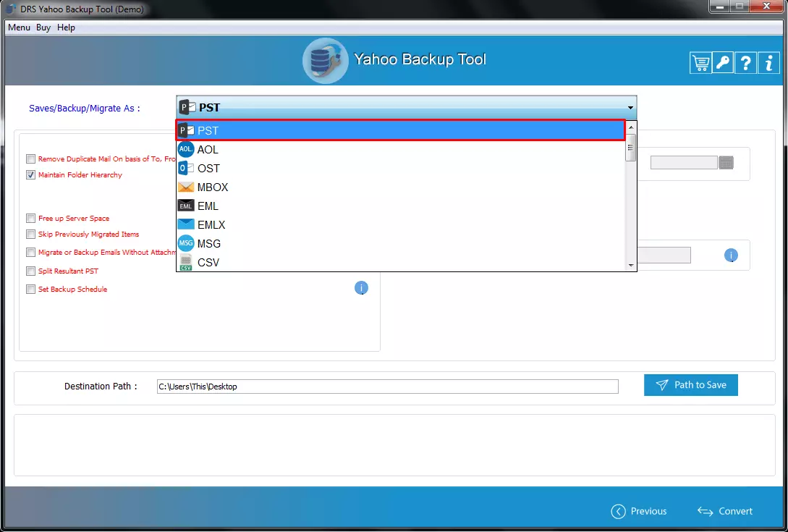Open the Buy menu
The height and width of the screenshot is (532, 788).
click(43, 28)
